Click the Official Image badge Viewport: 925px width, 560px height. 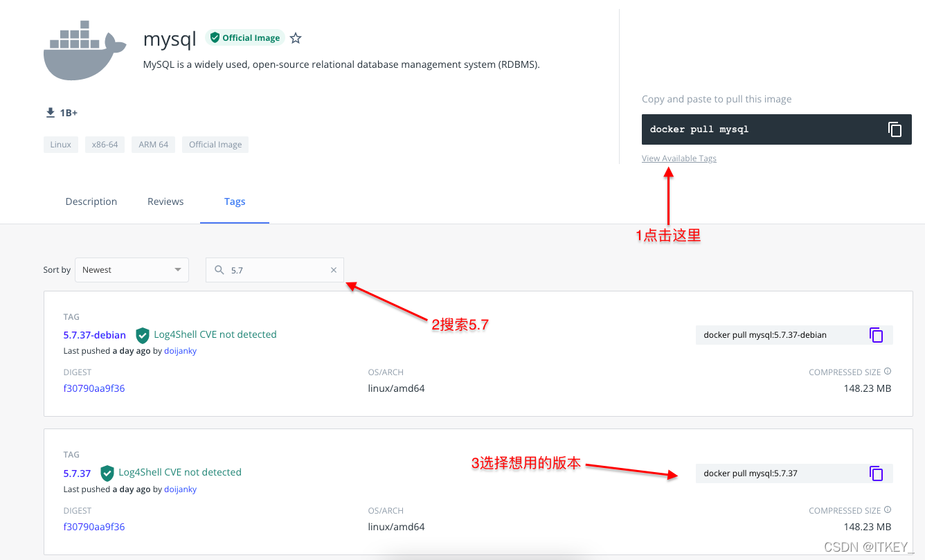click(245, 38)
